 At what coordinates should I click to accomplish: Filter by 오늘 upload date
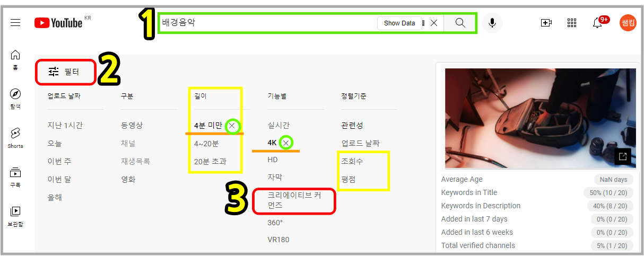point(55,143)
